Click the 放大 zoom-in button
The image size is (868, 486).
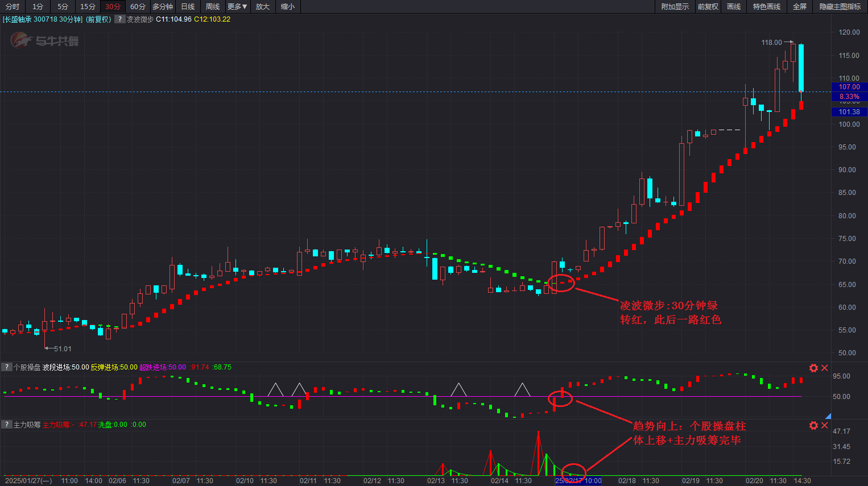click(263, 7)
